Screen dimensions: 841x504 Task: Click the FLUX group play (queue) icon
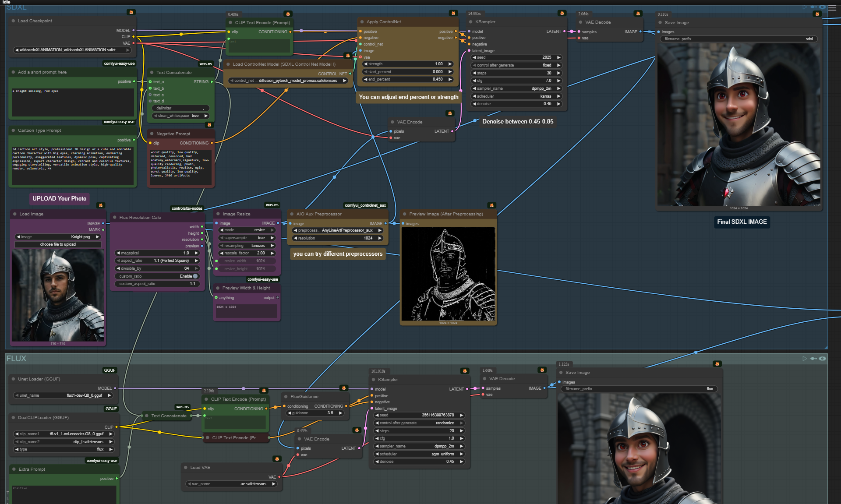click(805, 359)
